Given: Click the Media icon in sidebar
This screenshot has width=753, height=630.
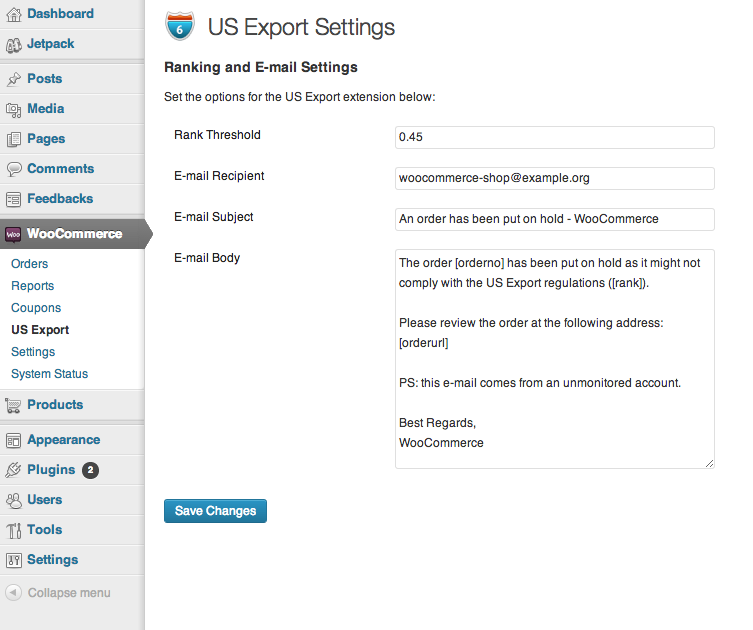Looking at the screenshot, I should [x=13, y=109].
